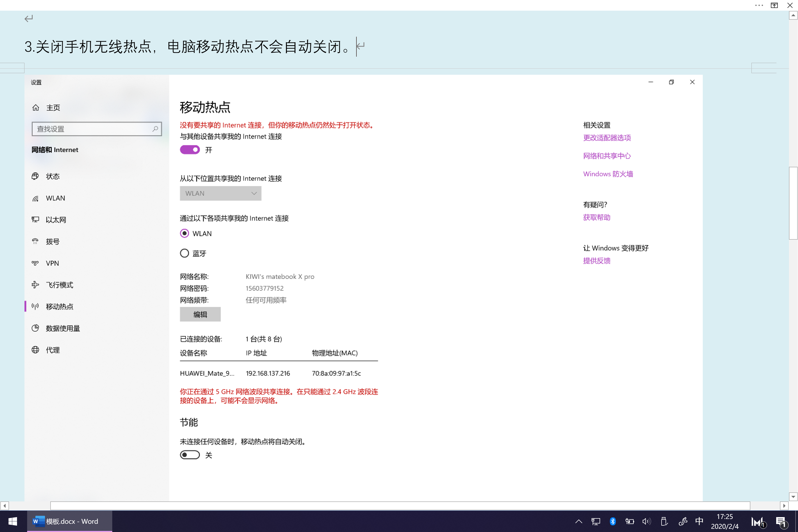Screen dimensions: 798x532
Task: Click the scroll left arrow in Word
Action: (5, 506)
